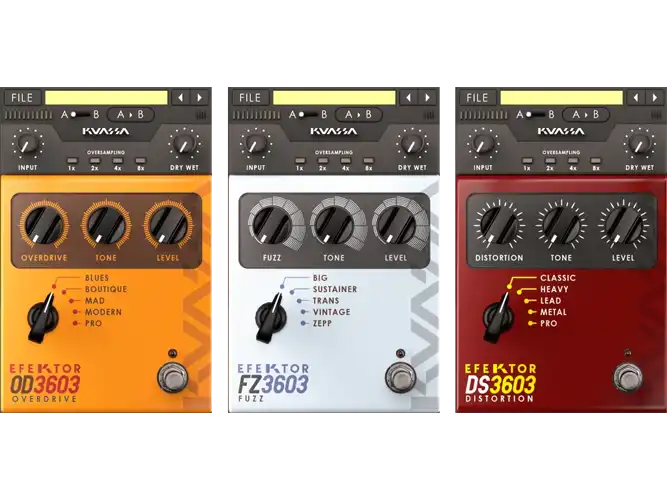Select previous preset arrow on OD3603 Overdrive
667x500 pixels.
(181, 98)
